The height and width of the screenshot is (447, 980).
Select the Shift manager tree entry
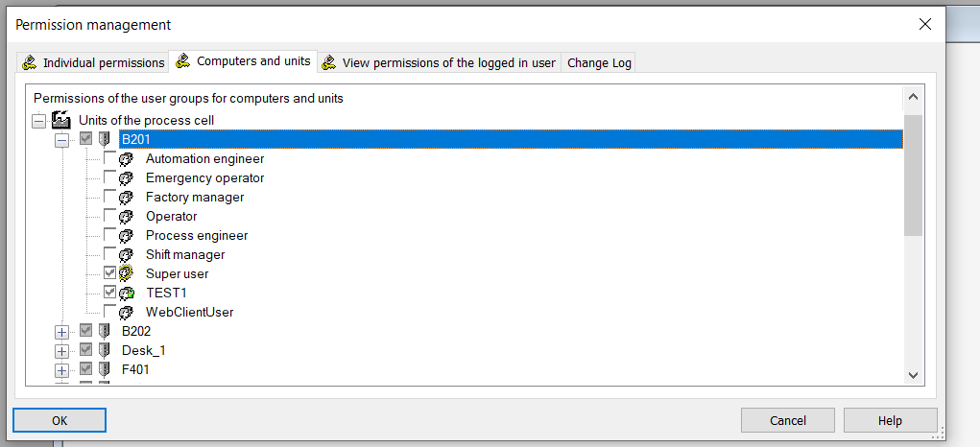coord(185,255)
